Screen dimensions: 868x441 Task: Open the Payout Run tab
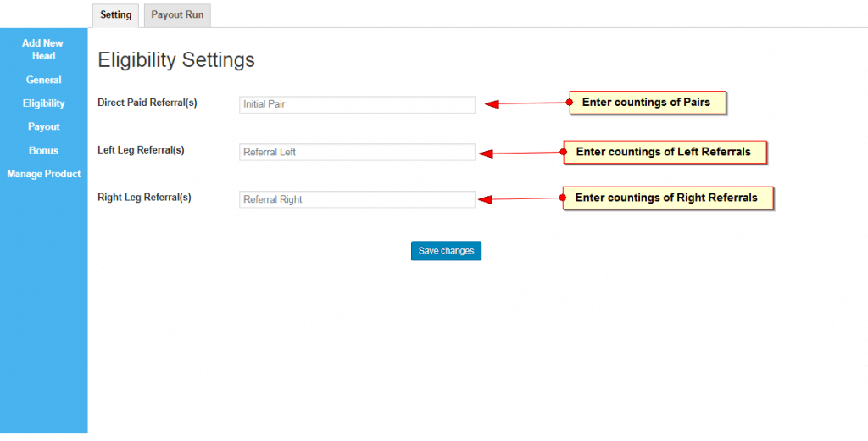click(177, 15)
